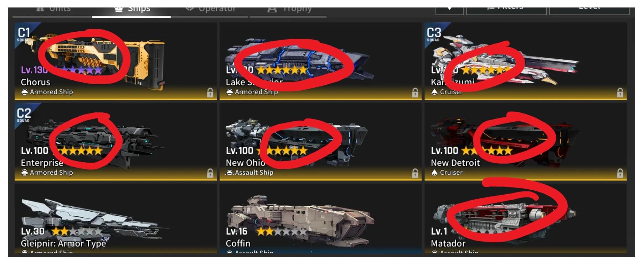Click lock icon on Lake Superior card

pyautogui.click(x=415, y=93)
